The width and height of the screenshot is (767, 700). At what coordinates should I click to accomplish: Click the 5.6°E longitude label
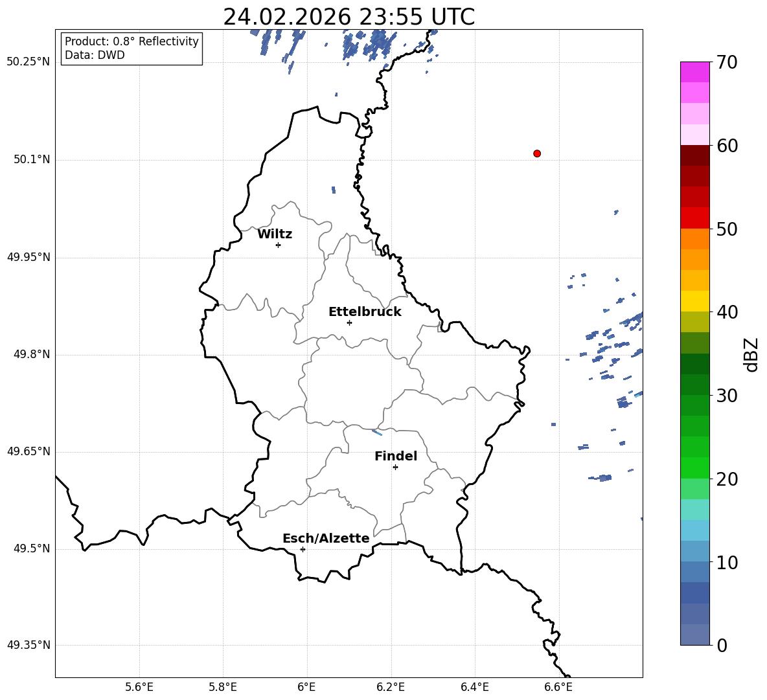pos(139,687)
